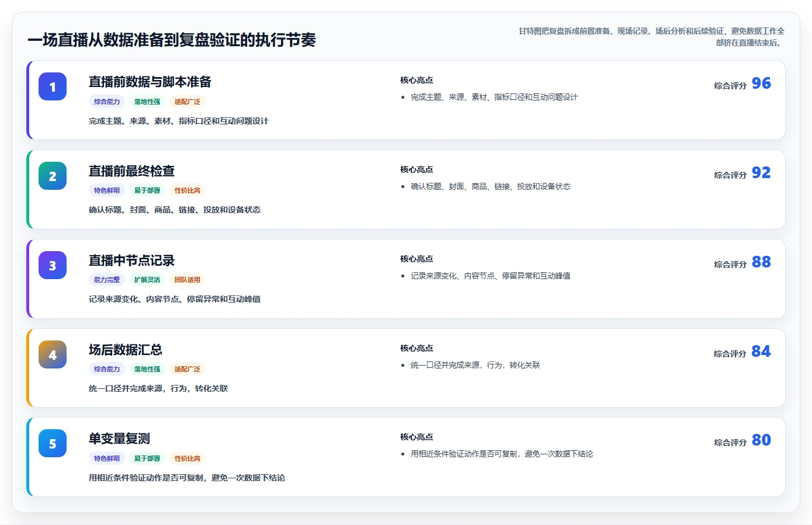Select 性价比高 tag in 直播前最终检查 card
812x525 pixels.
tap(188, 190)
